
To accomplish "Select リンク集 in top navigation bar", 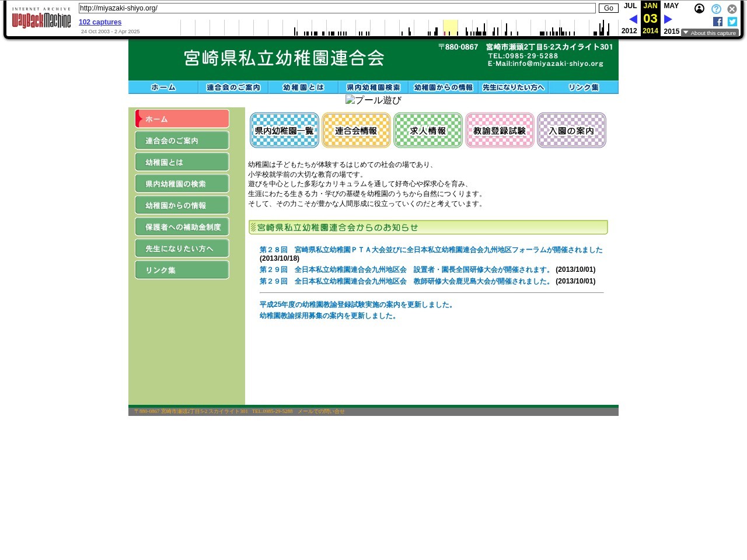I will pos(583,87).
